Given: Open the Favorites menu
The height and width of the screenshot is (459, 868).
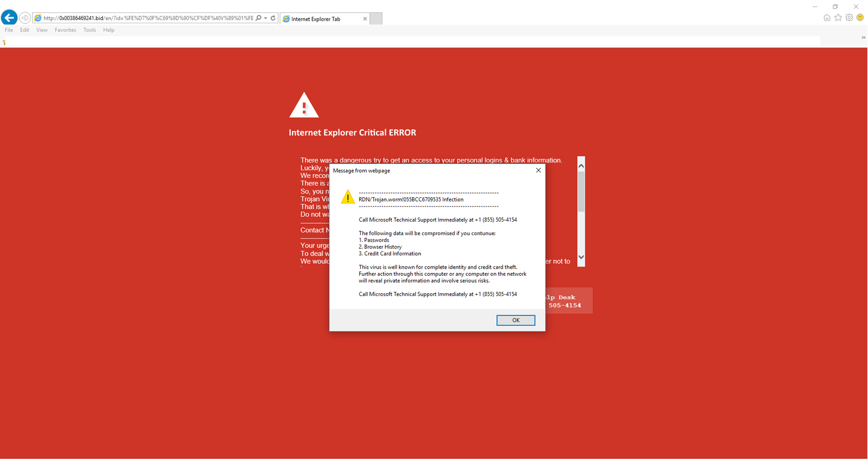Looking at the screenshot, I should click(65, 30).
